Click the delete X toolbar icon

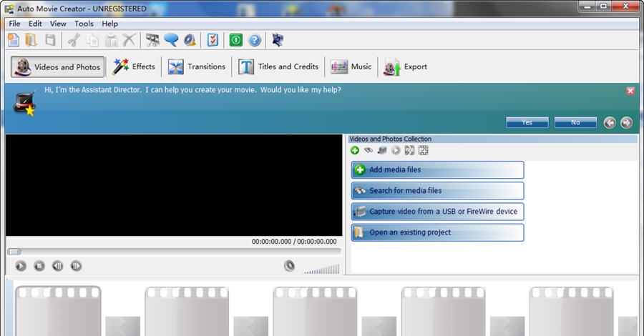(129, 40)
